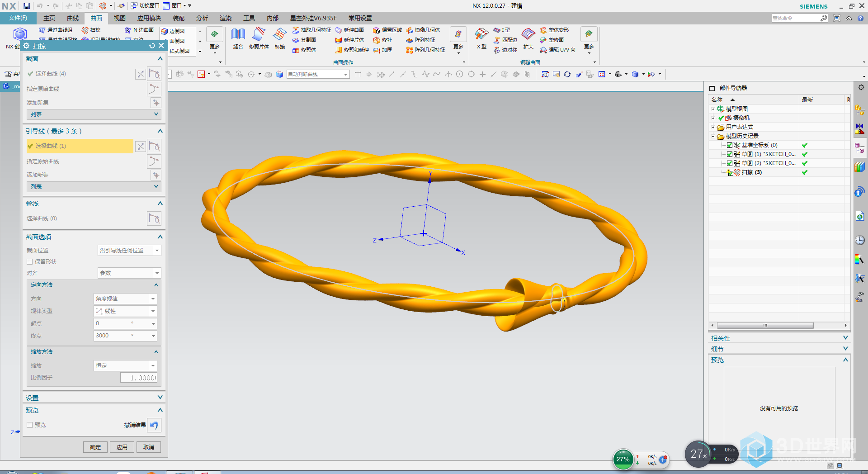868x474 pixels.
Task: Open the 镜像几何体 mirror geometry tool
Action: tap(423, 30)
